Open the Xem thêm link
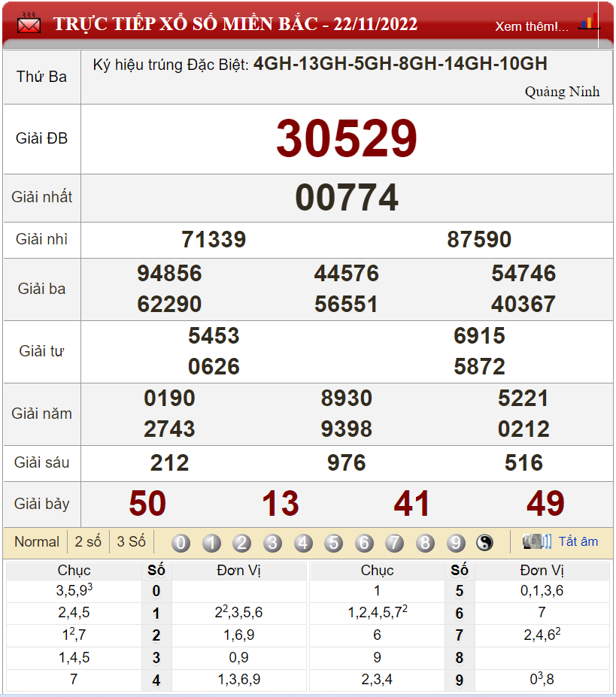Viewport: 616px width, 697px height. pos(532,26)
